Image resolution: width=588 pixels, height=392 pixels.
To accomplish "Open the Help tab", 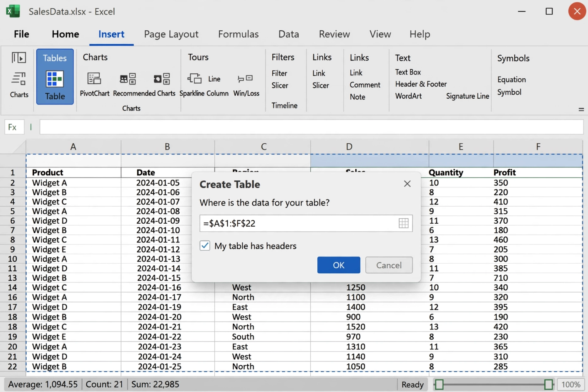I will coord(420,34).
